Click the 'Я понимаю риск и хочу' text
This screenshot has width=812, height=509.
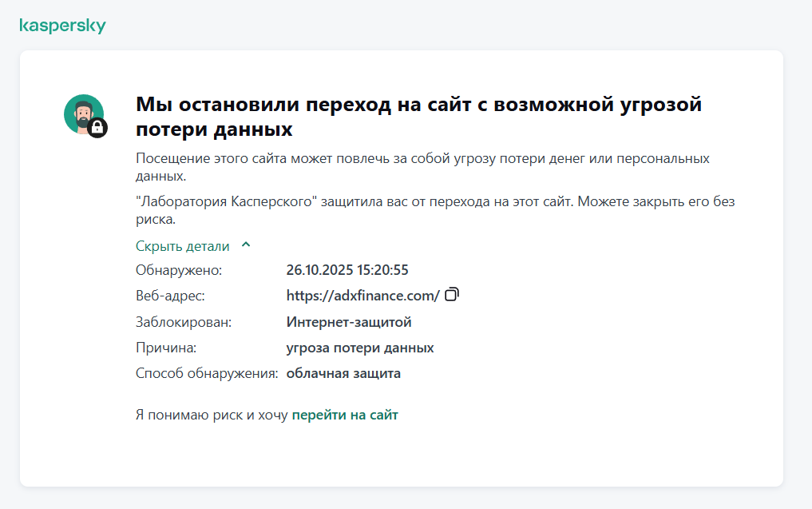[212, 415]
